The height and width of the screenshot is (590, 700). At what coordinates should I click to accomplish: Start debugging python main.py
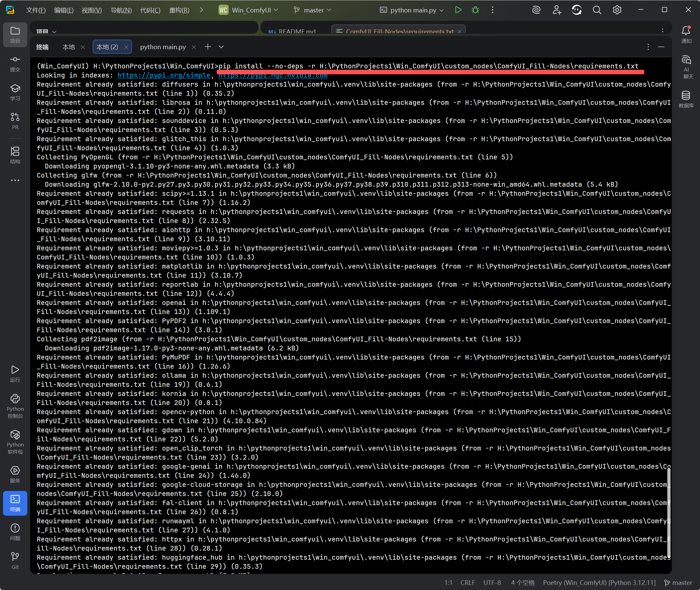pos(475,10)
